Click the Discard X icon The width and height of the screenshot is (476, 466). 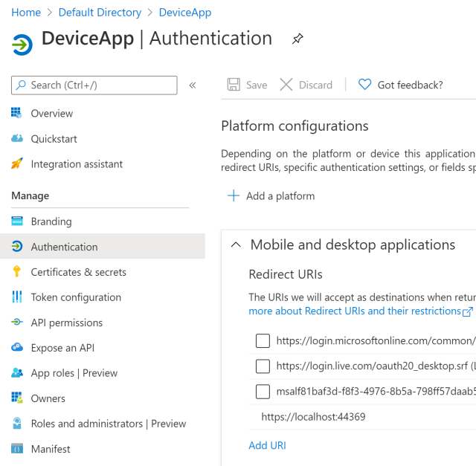[286, 85]
